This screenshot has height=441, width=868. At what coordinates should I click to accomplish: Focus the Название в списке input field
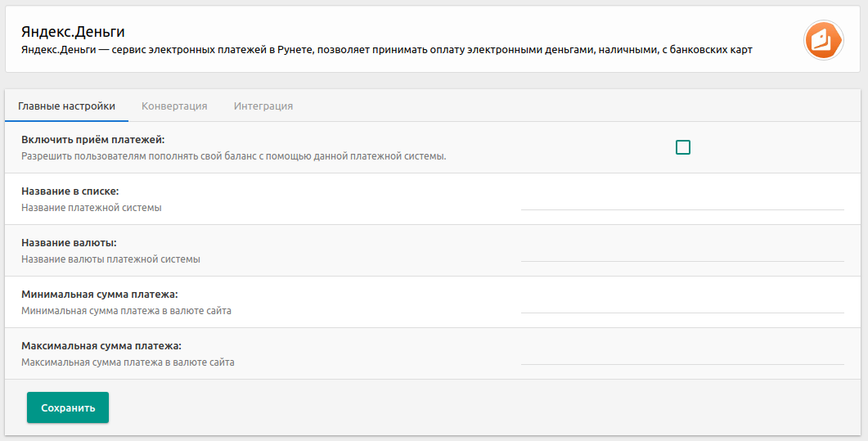682,199
